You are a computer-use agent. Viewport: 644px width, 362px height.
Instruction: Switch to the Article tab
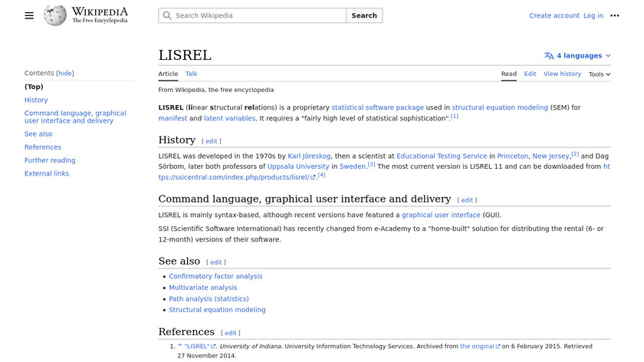point(168,74)
